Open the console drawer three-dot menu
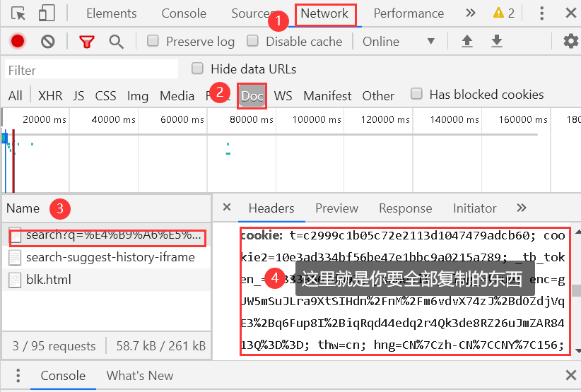Screen dimensions: 581x392 tap(18, 375)
